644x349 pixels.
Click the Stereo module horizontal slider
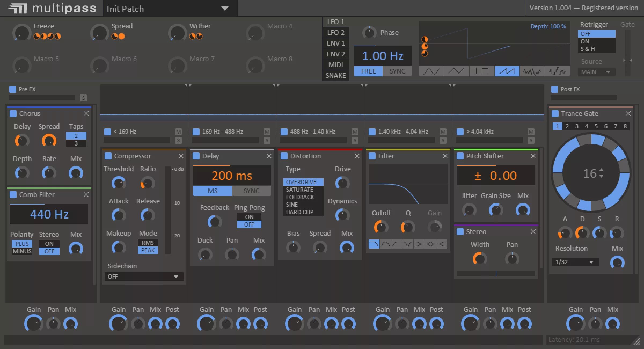[x=496, y=273]
